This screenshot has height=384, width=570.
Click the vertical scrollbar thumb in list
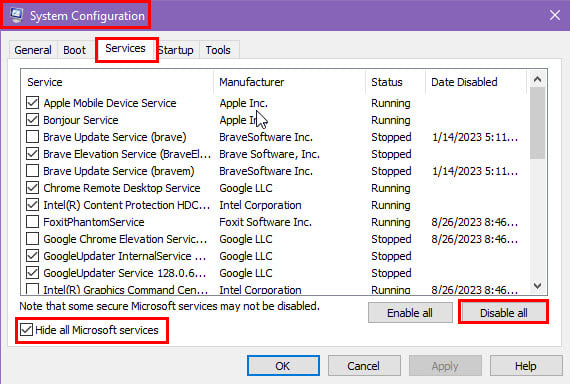pos(537,123)
